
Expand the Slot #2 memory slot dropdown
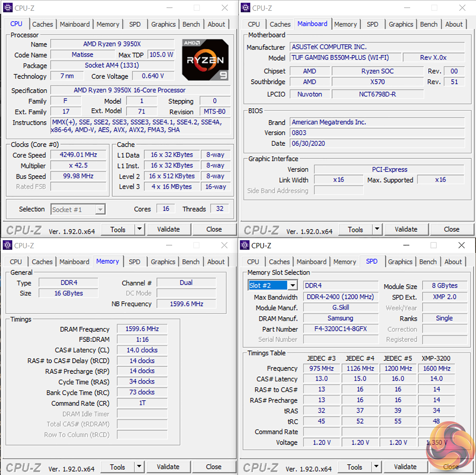[293, 285]
